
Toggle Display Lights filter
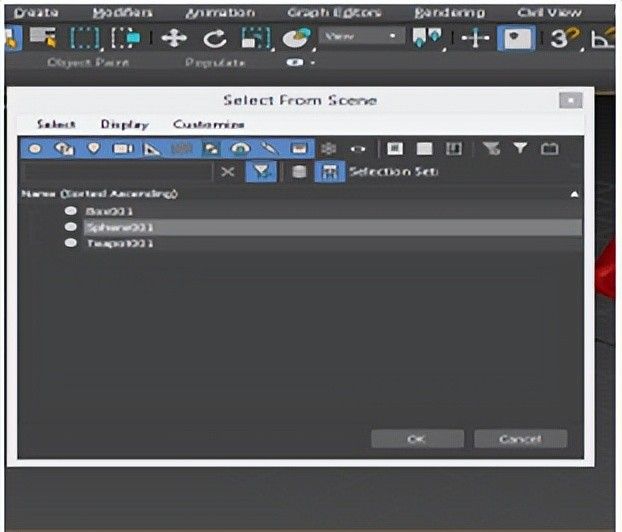(94, 149)
